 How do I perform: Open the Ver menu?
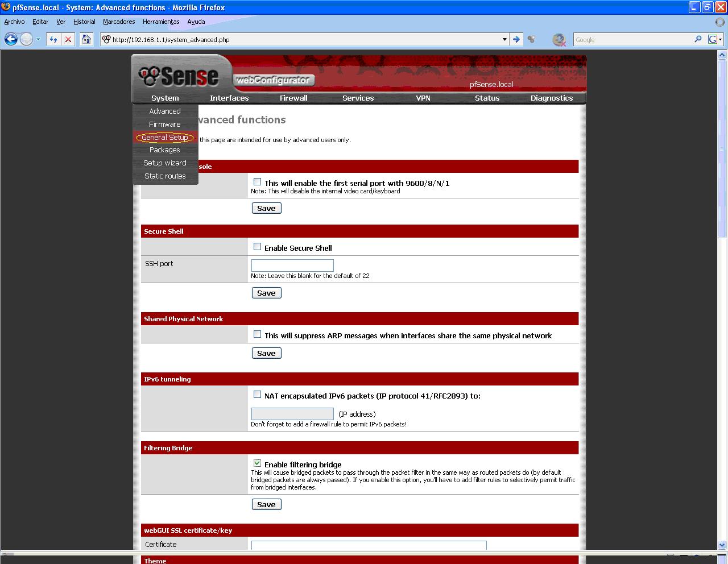click(61, 22)
